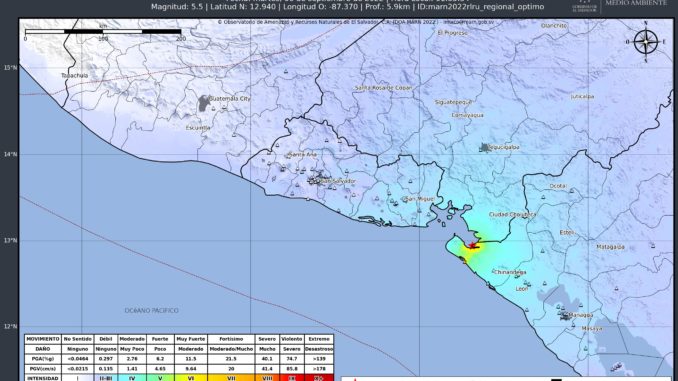Click the OCEANO PACIFICO label
This screenshot has width=678, height=381.
point(151,311)
